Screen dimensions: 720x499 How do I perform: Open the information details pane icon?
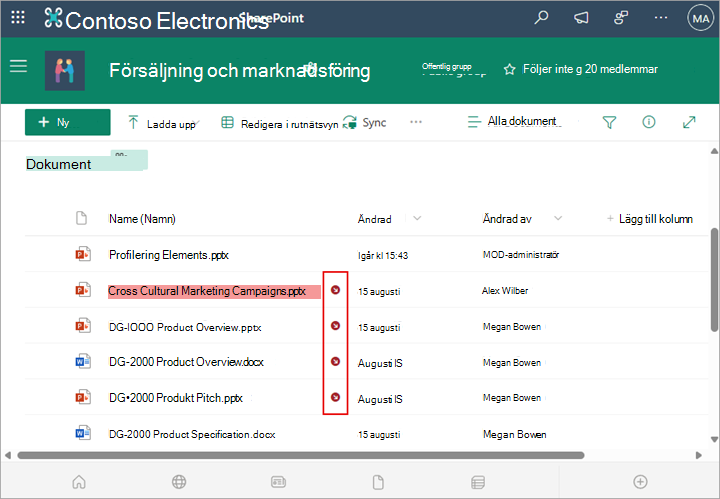point(649,122)
